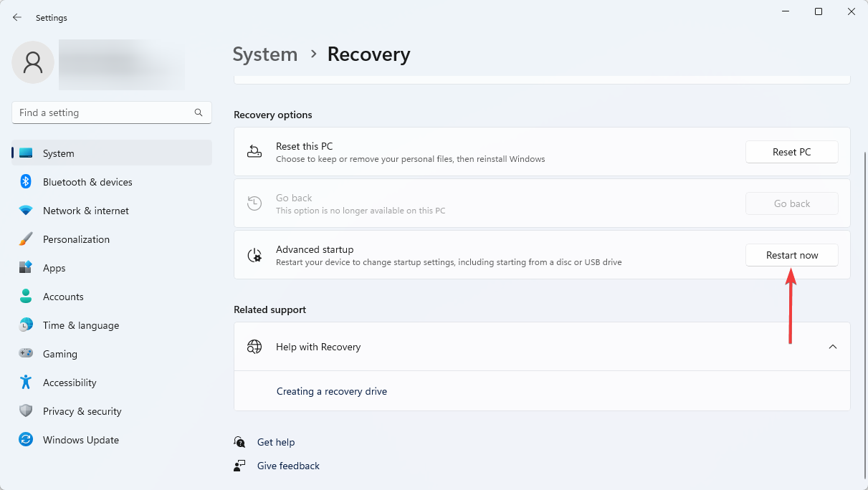Image resolution: width=868 pixels, height=490 pixels.
Task: Click the Reset PC button
Action: tap(792, 152)
